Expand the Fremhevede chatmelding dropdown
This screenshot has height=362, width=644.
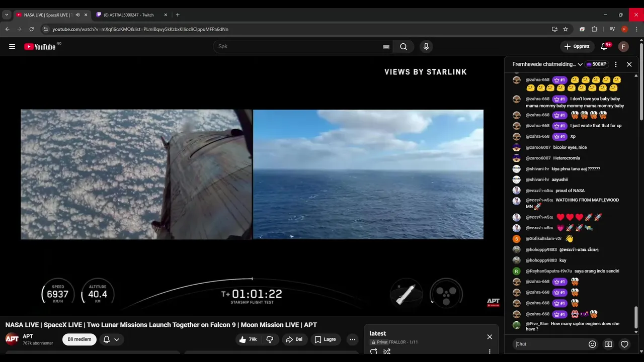547,64
